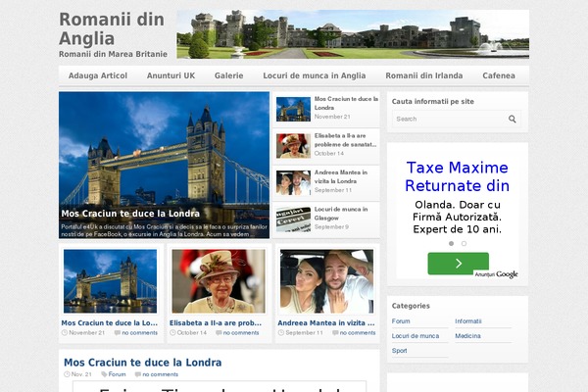Click comment bubble icon under Mos Craciun card
Screen dimensions: 588x392
pyautogui.click(x=118, y=333)
